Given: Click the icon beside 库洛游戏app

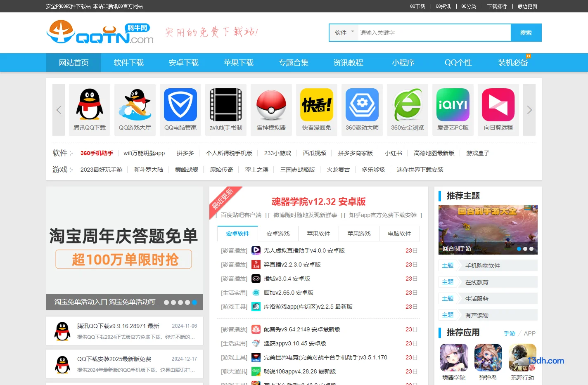Looking at the screenshot, I should point(256,306).
